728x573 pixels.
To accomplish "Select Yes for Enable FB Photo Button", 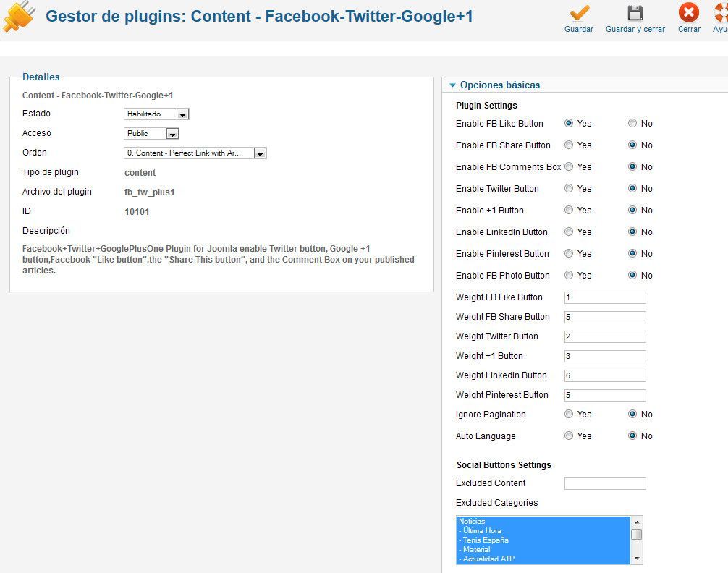I will [x=569, y=276].
